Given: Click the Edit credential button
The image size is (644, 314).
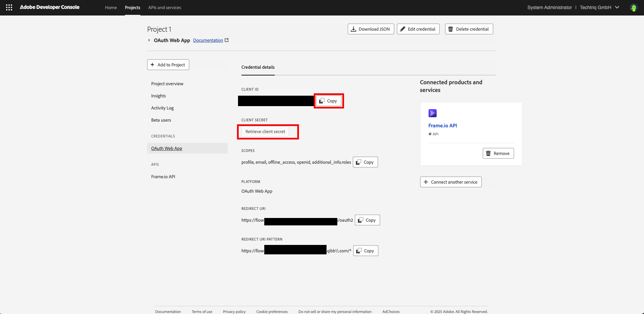Looking at the screenshot, I should point(418,29).
